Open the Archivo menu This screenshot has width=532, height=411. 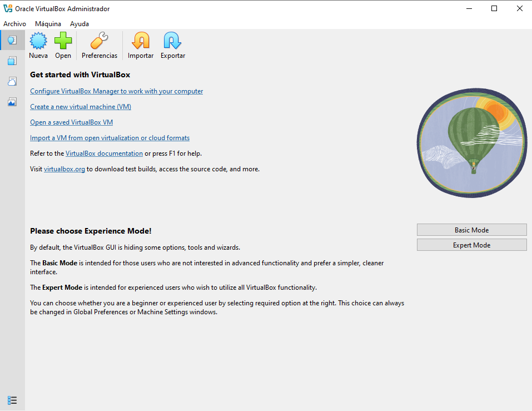click(14, 24)
